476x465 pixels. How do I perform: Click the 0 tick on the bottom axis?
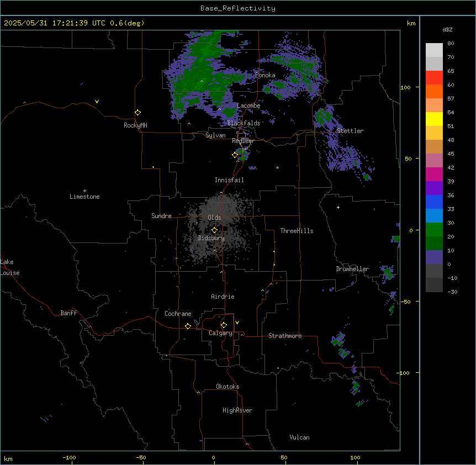[x=213, y=458]
